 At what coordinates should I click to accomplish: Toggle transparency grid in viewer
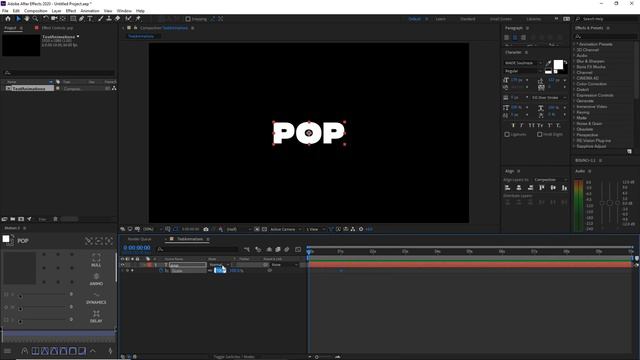[264, 229]
